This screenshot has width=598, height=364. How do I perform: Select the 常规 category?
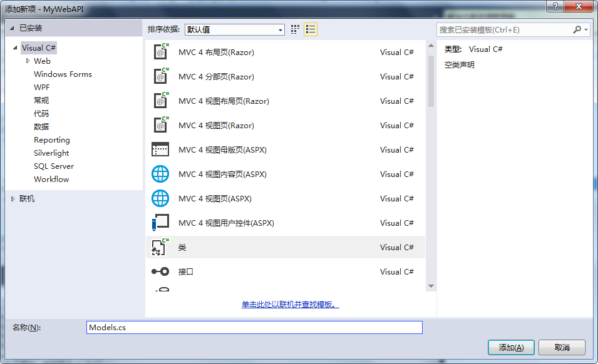[41, 101]
